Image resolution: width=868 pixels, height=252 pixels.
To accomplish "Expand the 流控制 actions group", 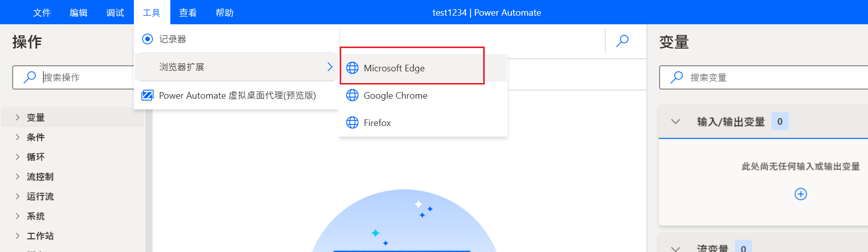I will click(18, 177).
